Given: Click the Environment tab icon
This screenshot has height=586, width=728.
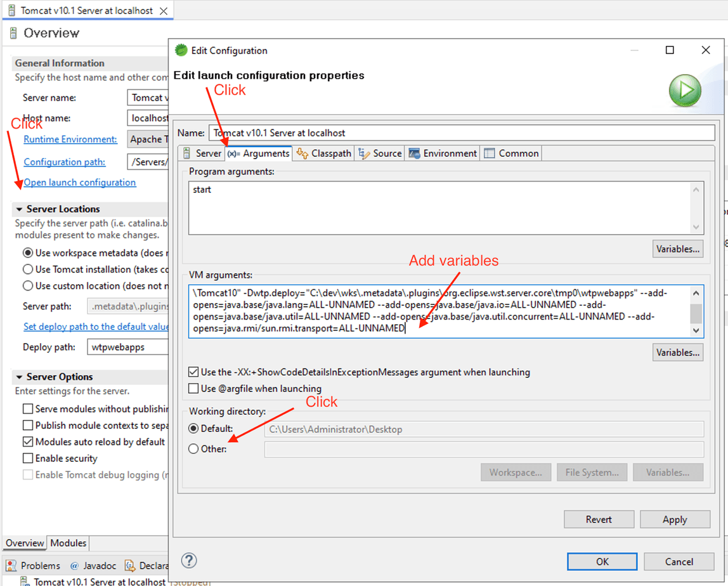Looking at the screenshot, I should tap(415, 153).
